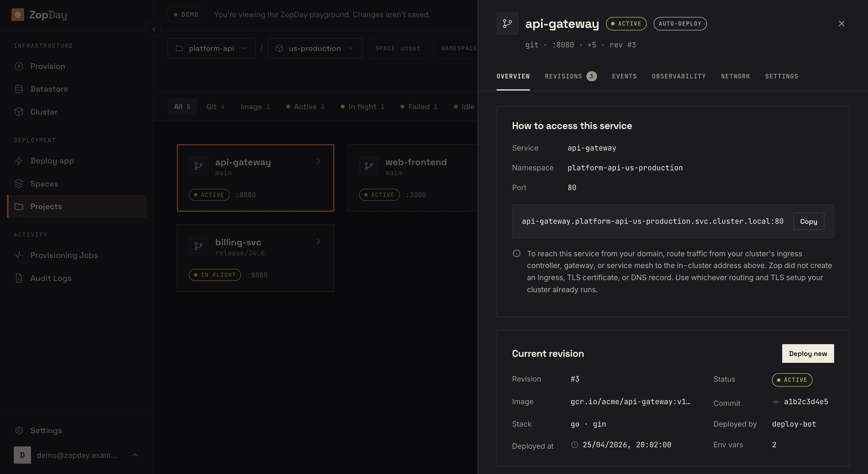Filter services by Idle status
The width and height of the screenshot is (868, 474).
[464, 107]
